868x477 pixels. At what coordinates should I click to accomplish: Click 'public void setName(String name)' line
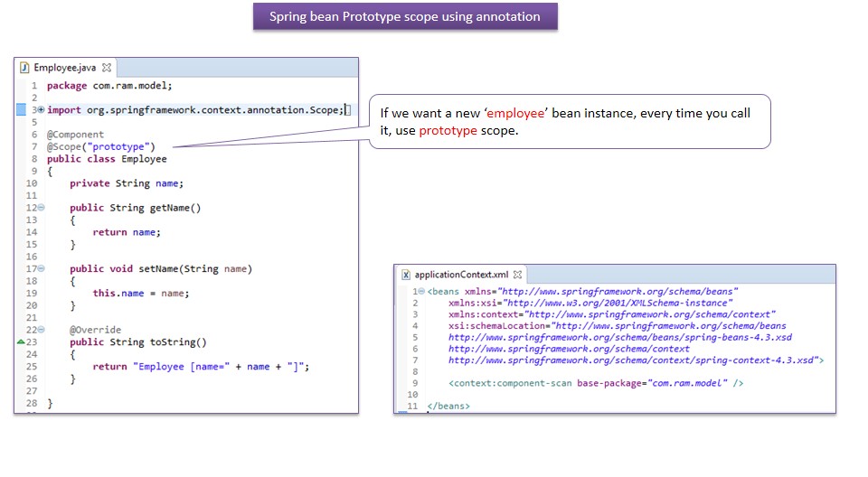161,268
